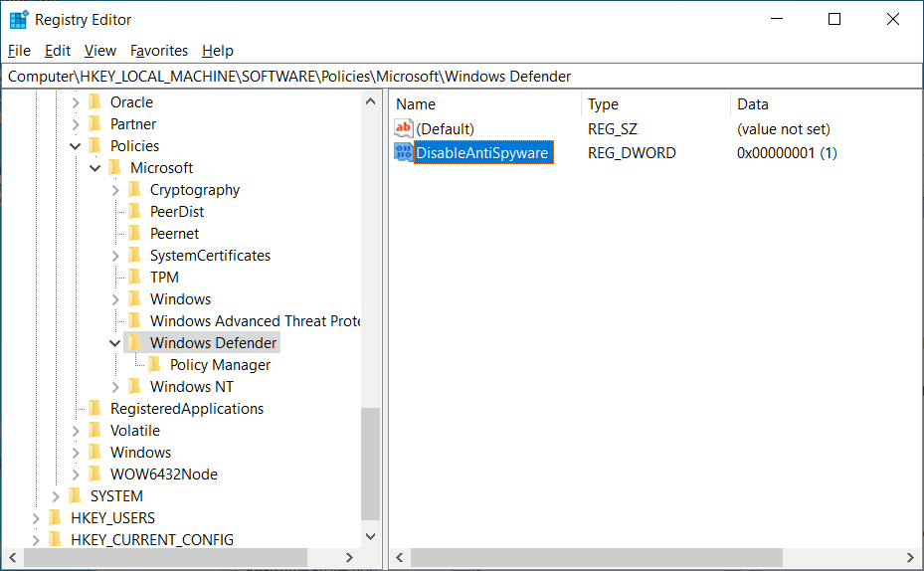Expand the Windows NT key
The width and height of the screenshot is (924, 571).
115,387
